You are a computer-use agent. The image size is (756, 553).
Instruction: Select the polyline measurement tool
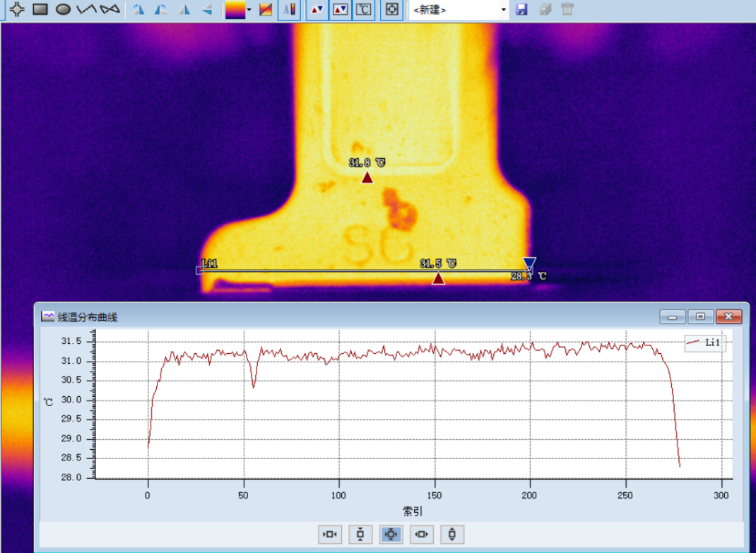[87, 9]
